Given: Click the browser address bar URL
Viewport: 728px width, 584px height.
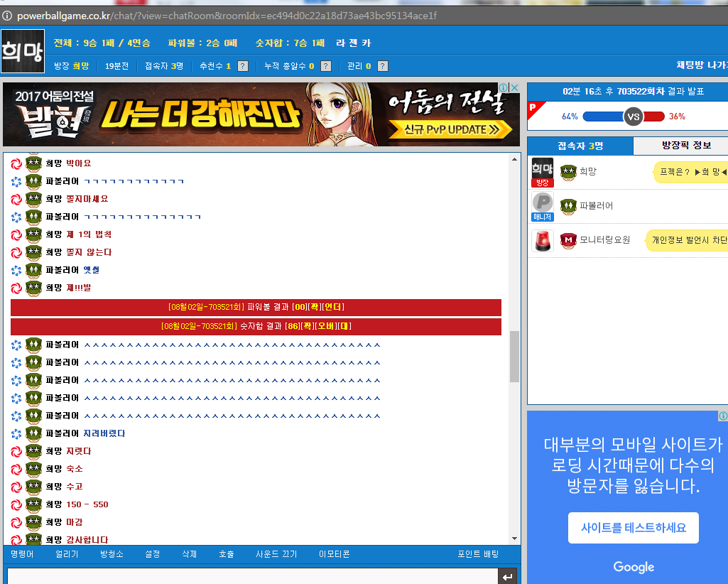Looking at the screenshot, I should (x=227, y=16).
